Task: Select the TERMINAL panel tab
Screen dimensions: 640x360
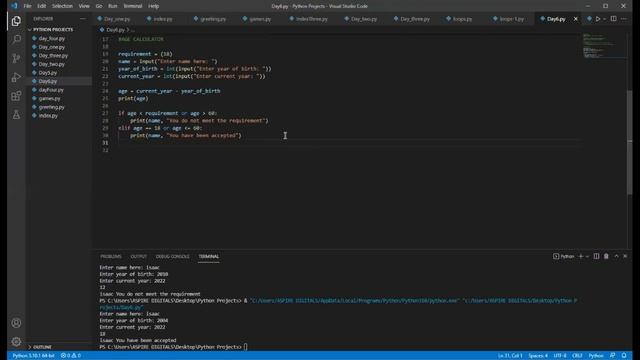Action: tap(209, 256)
